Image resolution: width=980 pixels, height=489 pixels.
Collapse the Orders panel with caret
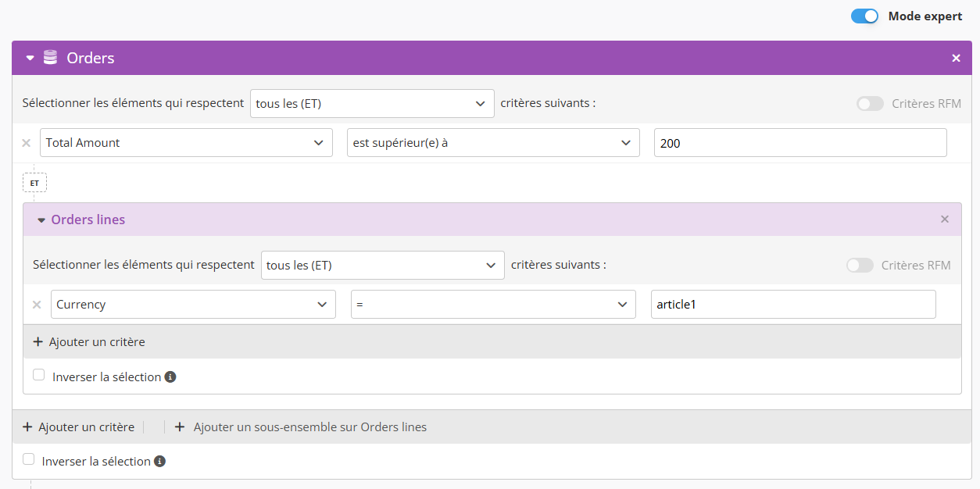(30, 58)
